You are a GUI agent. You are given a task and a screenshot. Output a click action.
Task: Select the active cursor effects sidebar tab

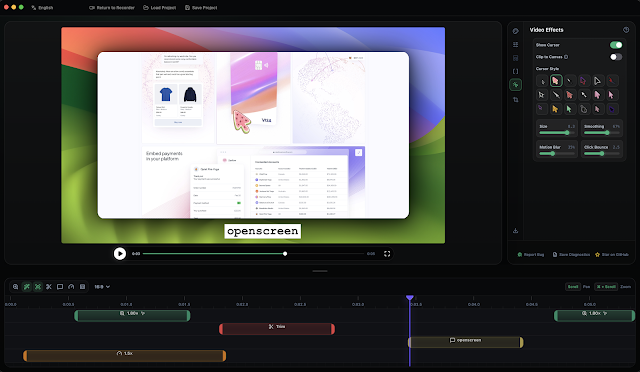pos(516,85)
